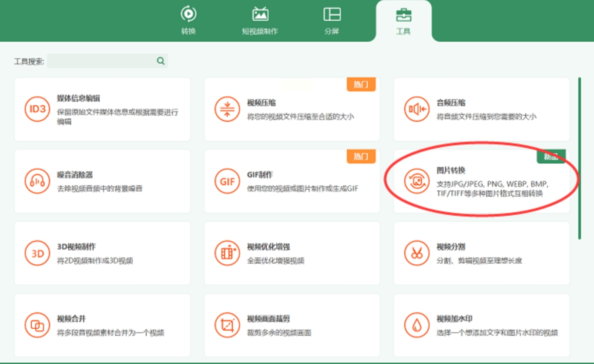Image resolution: width=594 pixels, height=364 pixels.
Task: Click the 转换 circular arrow icon
Action: point(188,14)
